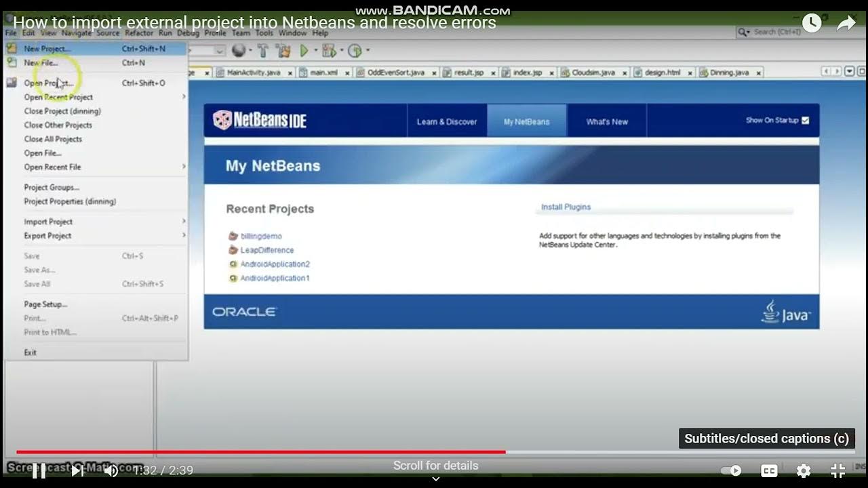The width and height of the screenshot is (868, 488).
Task: Open recent project LeapDifference
Action: (x=267, y=250)
